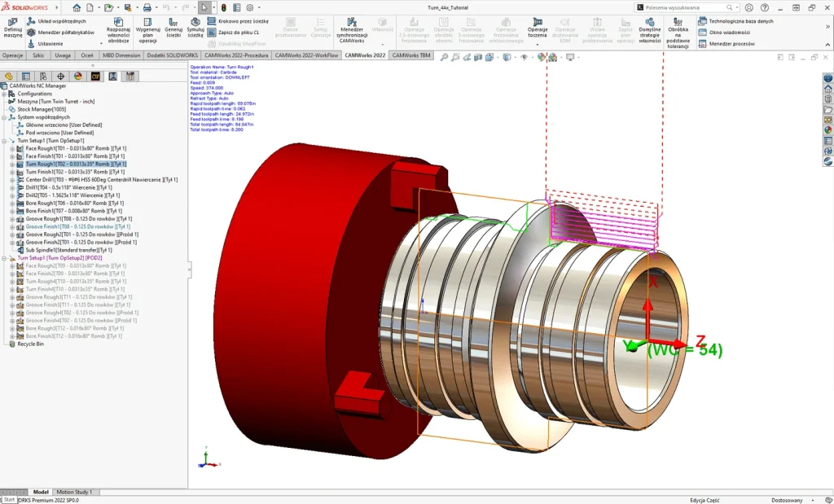The width and height of the screenshot is (834, 504).
Task: Switch to the MBD Dimension tab
Action: click(x=121, y=55)
